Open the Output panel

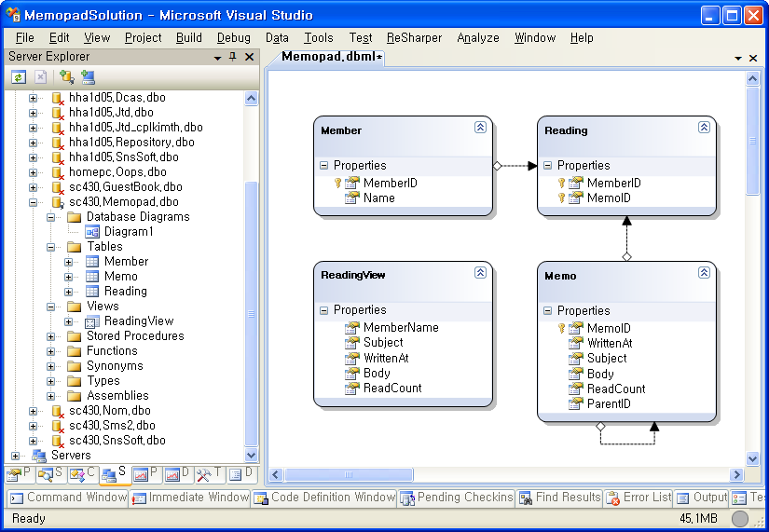tap(701, 498)
